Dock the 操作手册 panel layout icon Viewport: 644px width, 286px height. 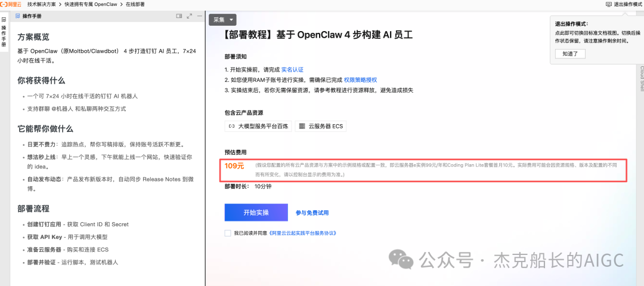pos(179,16)
